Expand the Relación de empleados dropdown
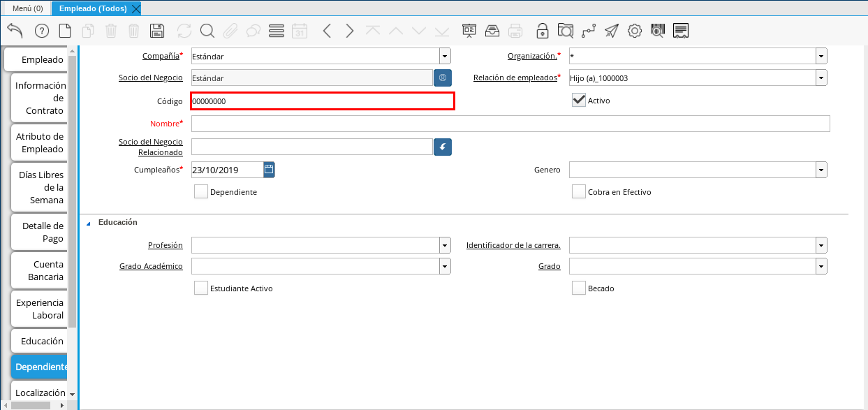Viewport: 868px width, 410px height. [x=821, y=78]
